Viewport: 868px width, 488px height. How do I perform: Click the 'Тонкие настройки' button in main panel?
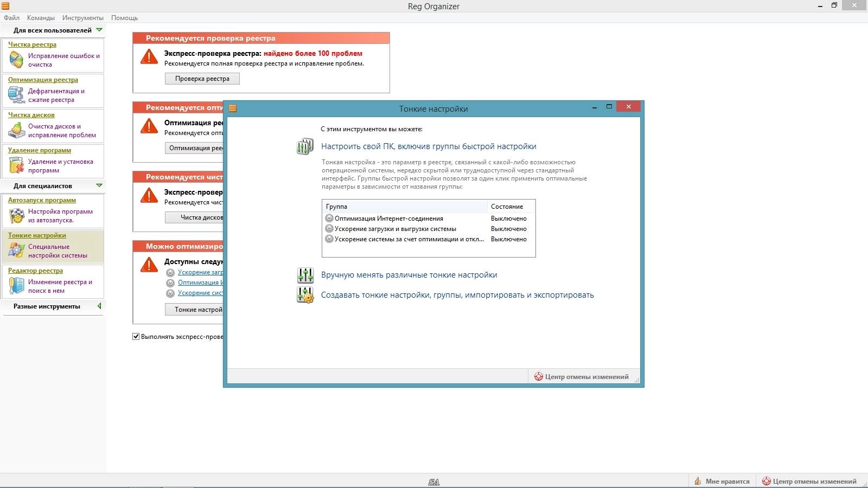pos(194,310)
